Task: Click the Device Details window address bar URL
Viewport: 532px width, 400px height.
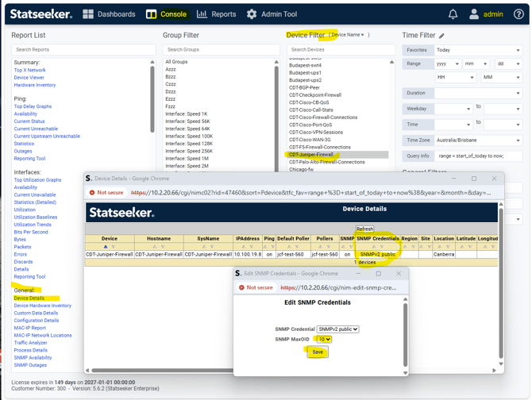Action: click(310, 193)
